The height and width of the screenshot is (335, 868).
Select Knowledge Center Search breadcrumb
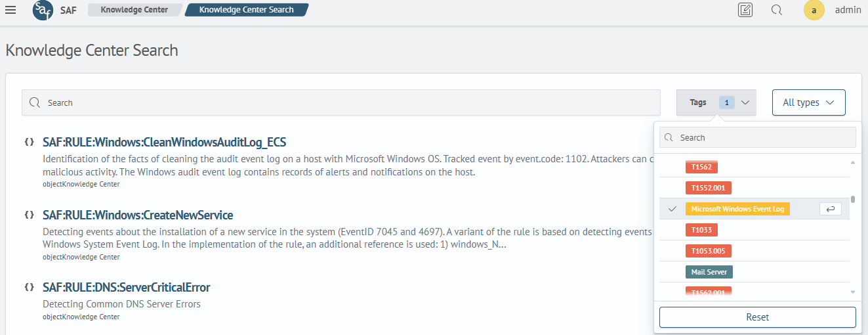point(247,10)
